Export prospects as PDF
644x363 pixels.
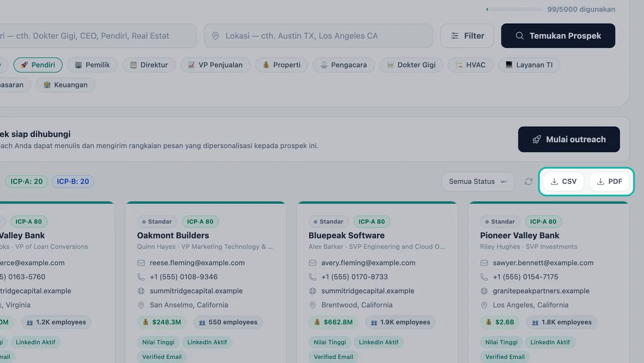[609, 182]
